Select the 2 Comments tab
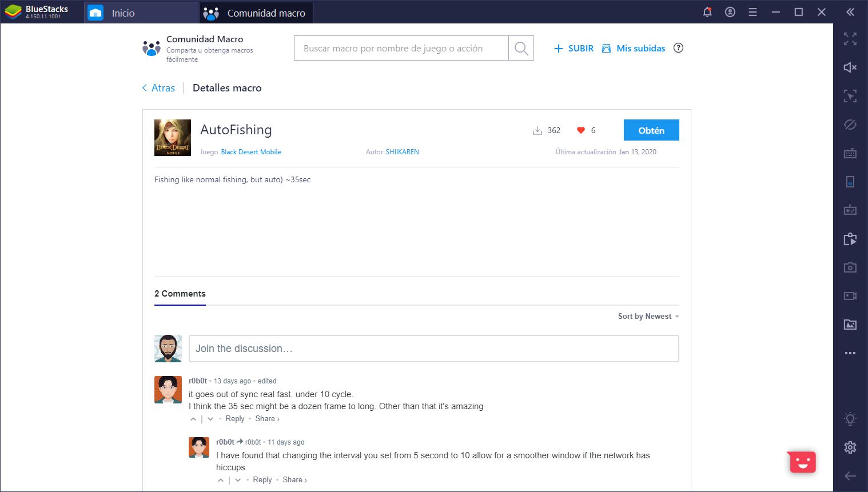868x492 pixels. [x=180, y=294]
